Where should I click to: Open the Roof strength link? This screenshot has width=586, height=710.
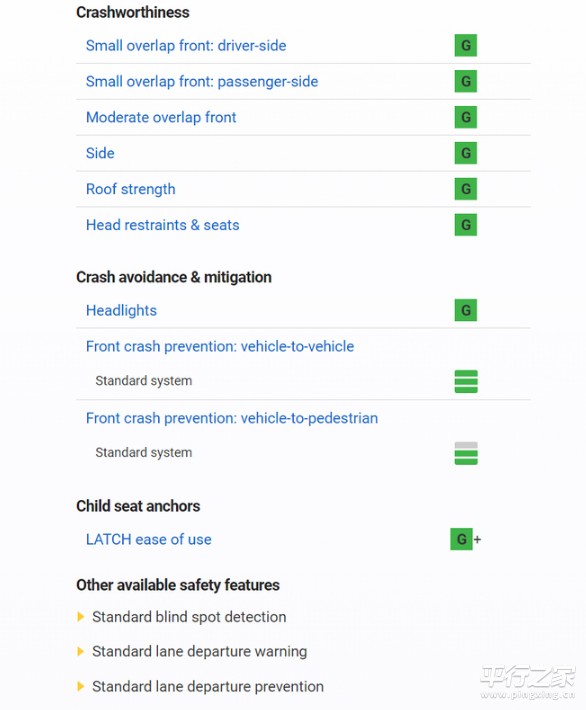click(130, 189)
